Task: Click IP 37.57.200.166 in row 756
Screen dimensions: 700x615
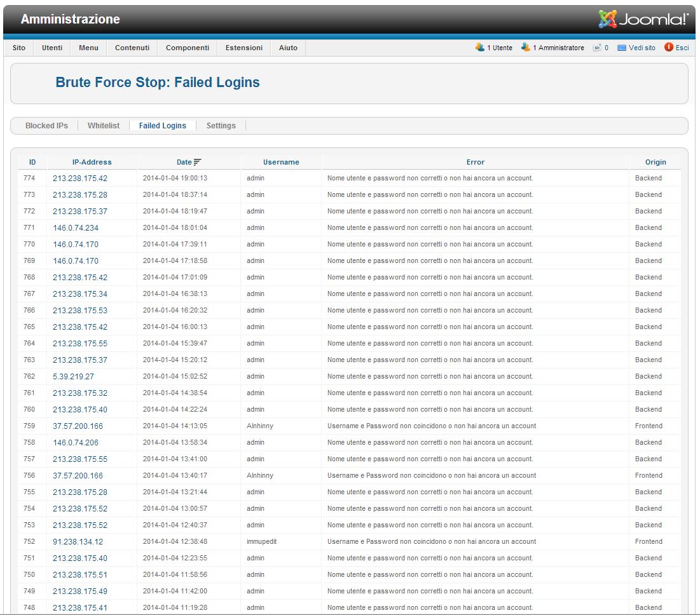Action: click(78, 475)
